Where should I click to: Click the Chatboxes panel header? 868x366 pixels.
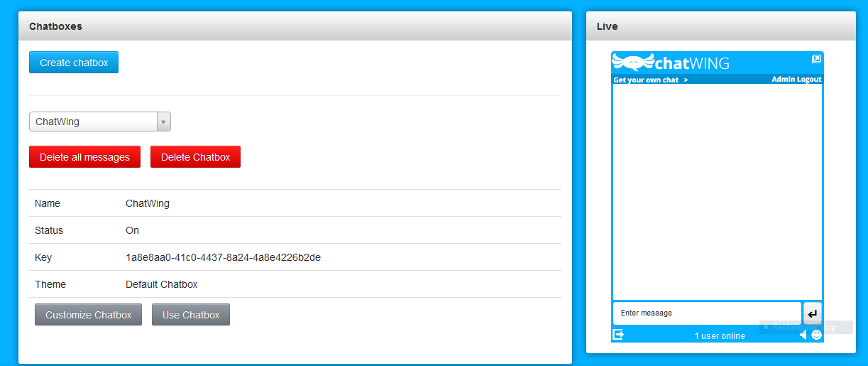tap(295, 26)
